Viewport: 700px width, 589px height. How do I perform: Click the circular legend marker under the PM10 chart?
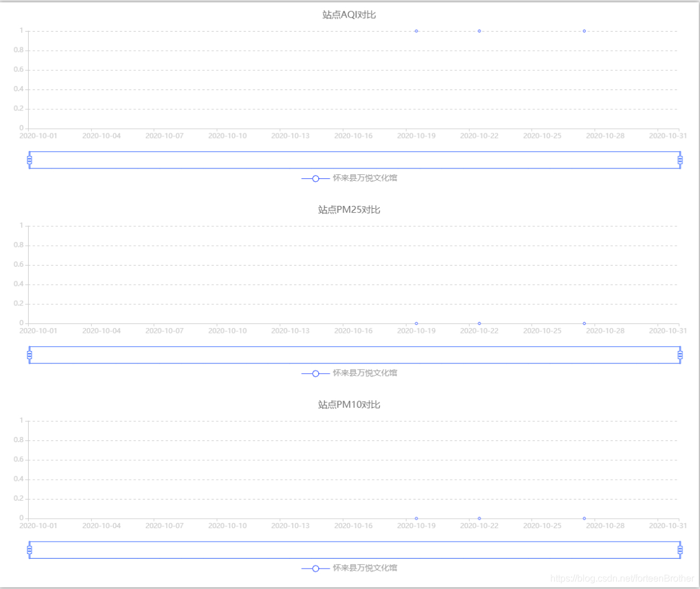pyautogui.click(x=316, y=568)
